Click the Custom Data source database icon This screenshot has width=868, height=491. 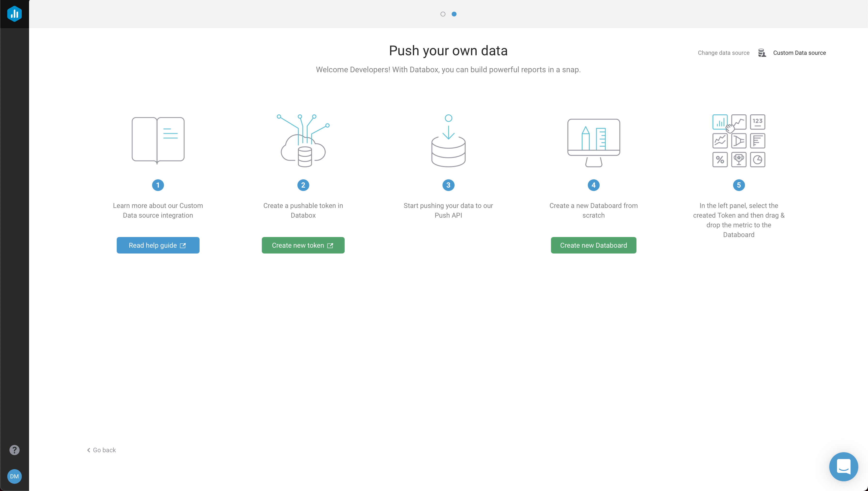point(762,53)
